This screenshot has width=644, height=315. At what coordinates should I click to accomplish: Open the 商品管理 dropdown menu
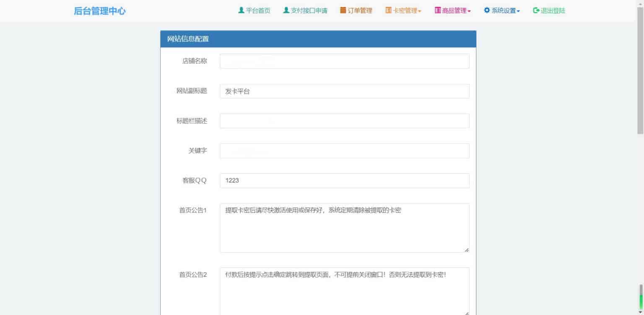453,11
